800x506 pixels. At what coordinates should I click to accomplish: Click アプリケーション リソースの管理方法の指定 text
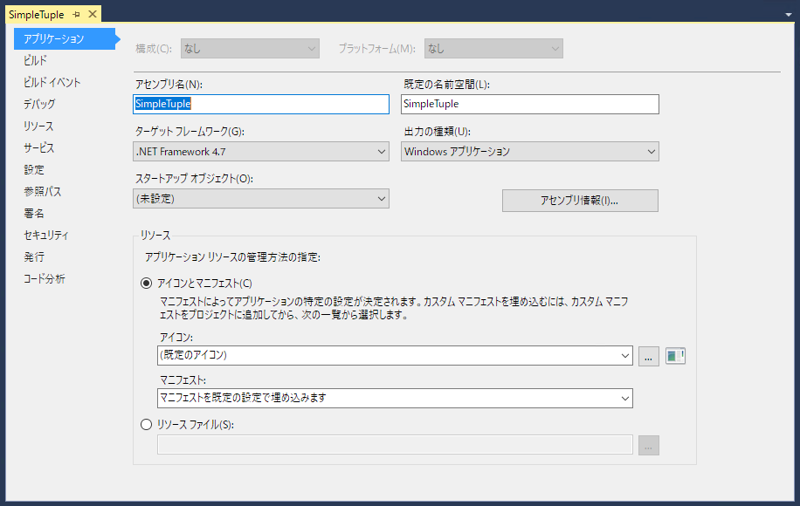click(x=233, y=257)
